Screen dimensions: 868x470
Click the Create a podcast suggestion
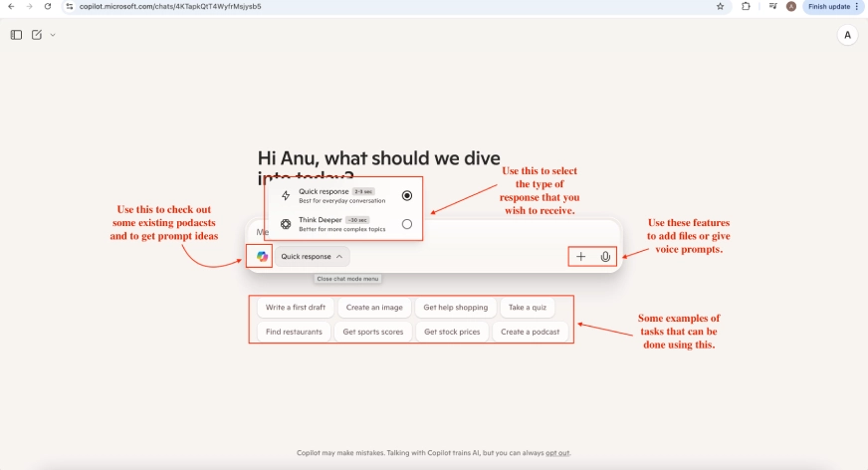[531, 332]
